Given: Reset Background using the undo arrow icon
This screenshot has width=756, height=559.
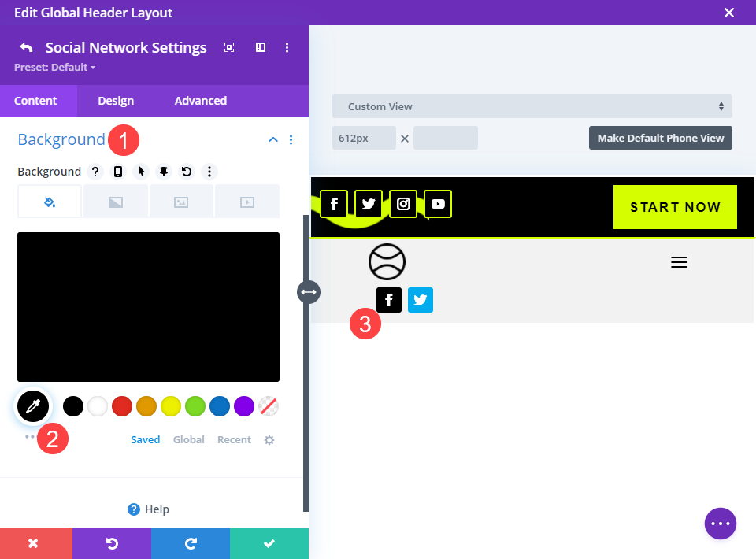Looking at the screenshot, I should (187, 172).
